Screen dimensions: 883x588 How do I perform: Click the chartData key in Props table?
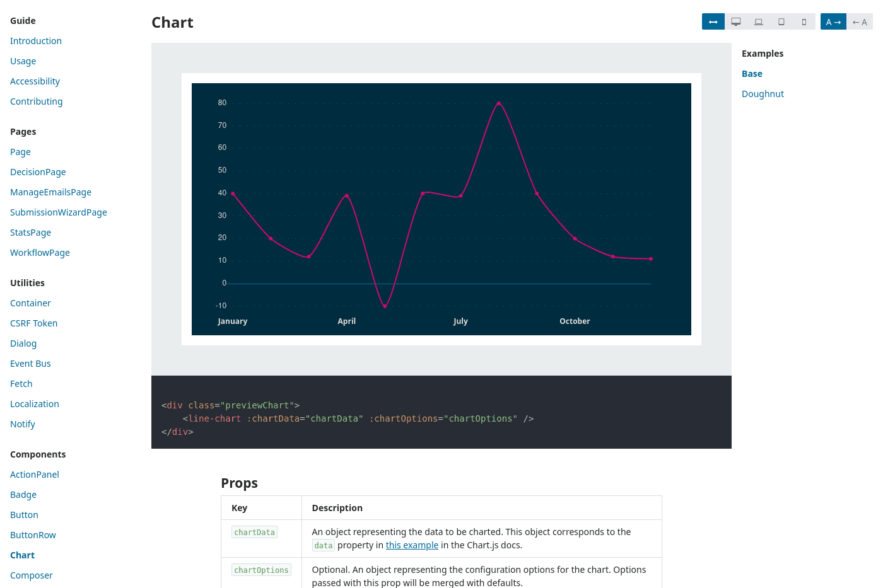click(x=254, y=532)
